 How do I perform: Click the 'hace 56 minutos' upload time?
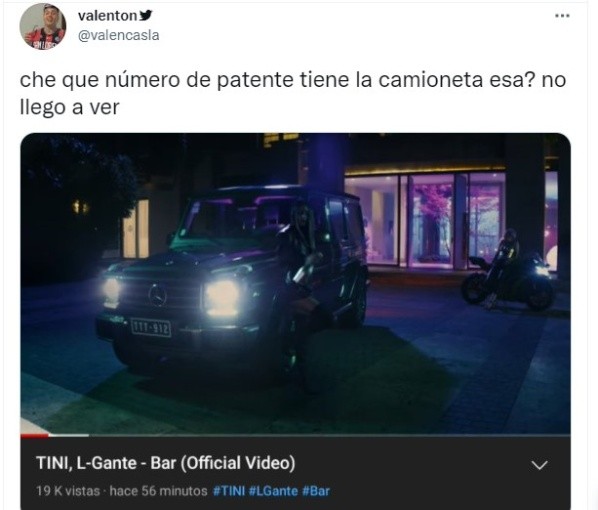[x=158, y=491]
